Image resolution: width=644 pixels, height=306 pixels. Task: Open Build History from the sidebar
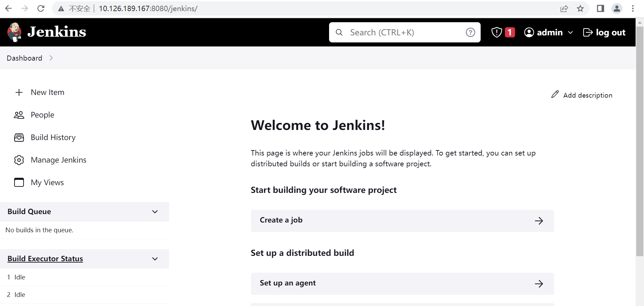coord(53,137)
